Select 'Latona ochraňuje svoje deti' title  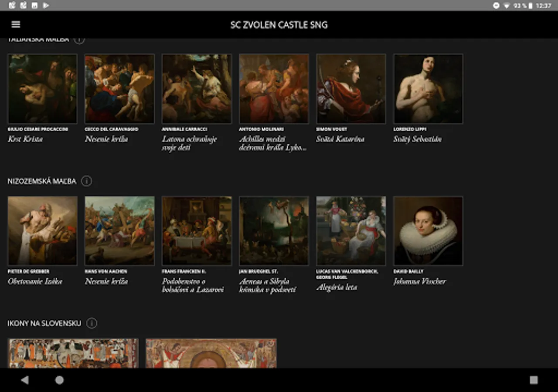click(190, 143)
